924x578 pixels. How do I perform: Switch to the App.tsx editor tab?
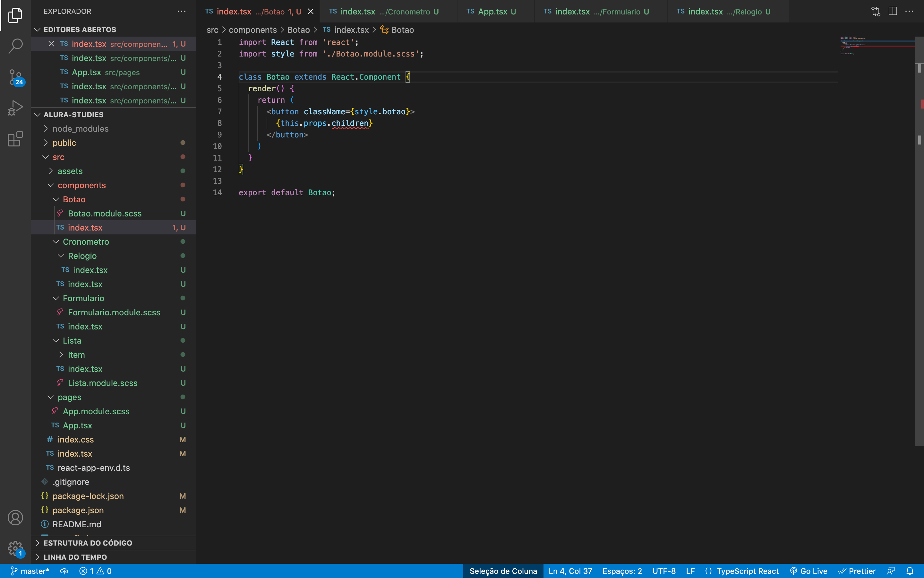pyautogui.click(x=495, y=12)
